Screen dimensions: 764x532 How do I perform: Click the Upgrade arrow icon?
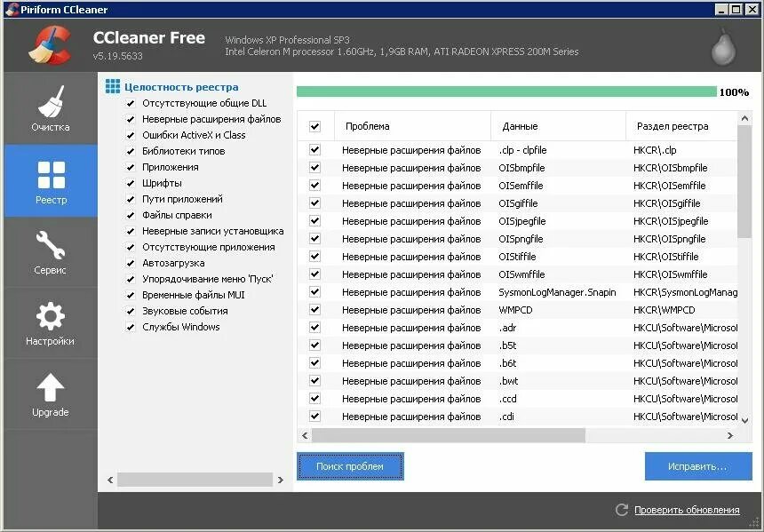50,388
